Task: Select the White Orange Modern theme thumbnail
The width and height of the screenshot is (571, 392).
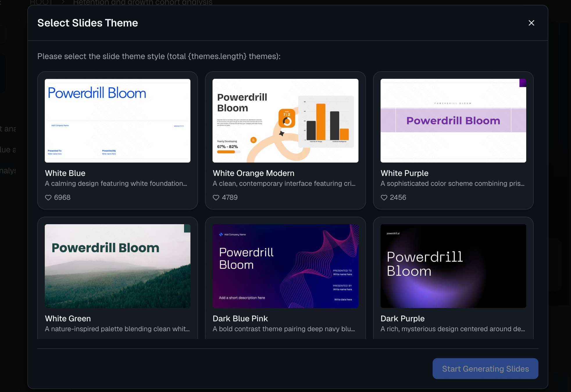Action: pyautogui.click(x=285, y=120)
